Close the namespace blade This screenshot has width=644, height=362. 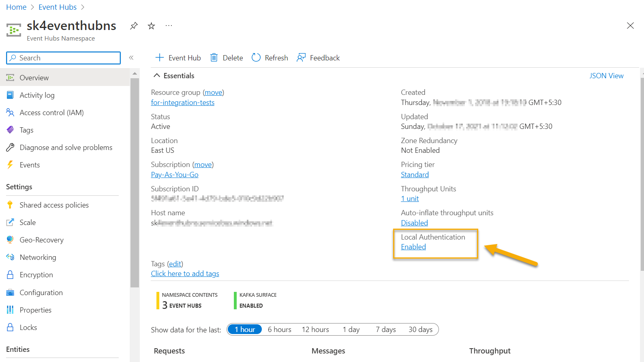click(630, 26)
